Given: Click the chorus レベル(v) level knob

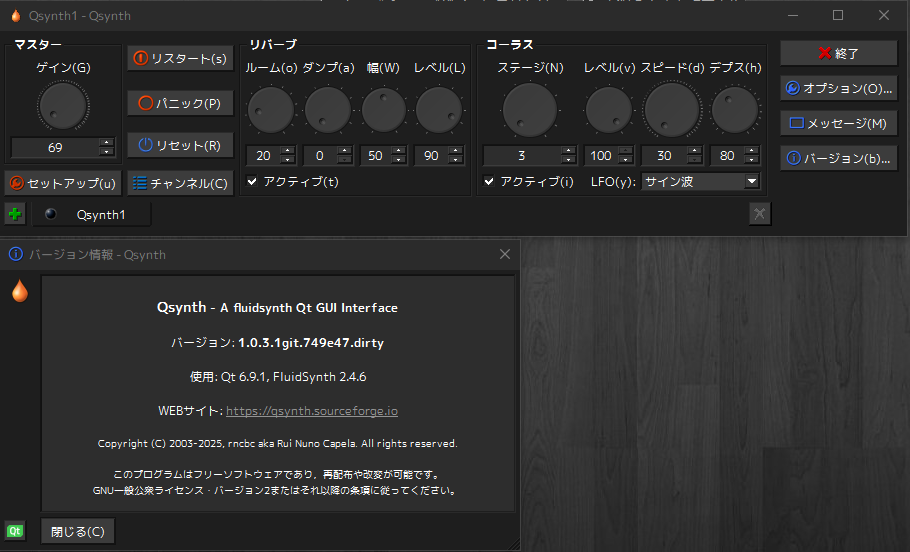Looking at the screenshot, I should (608, 110).
